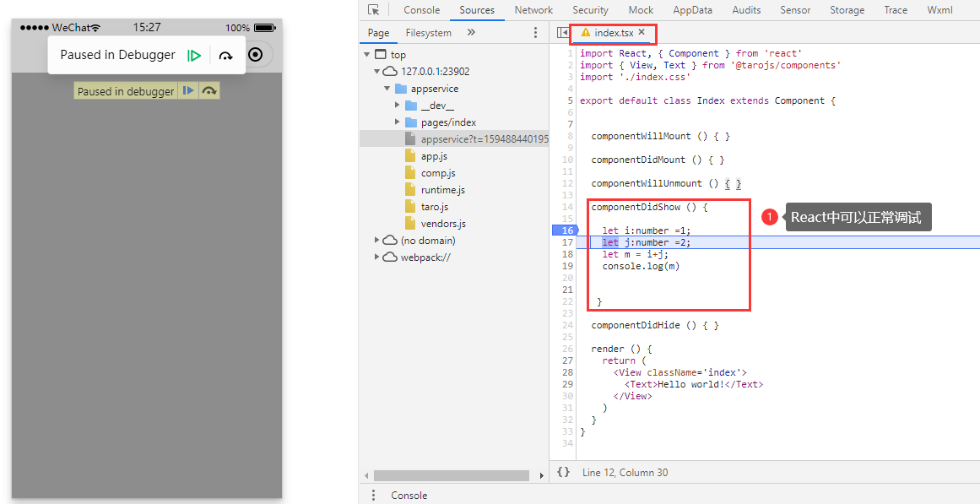
Task: Remove the breakpoint on line 17
Action: [566, 242]
